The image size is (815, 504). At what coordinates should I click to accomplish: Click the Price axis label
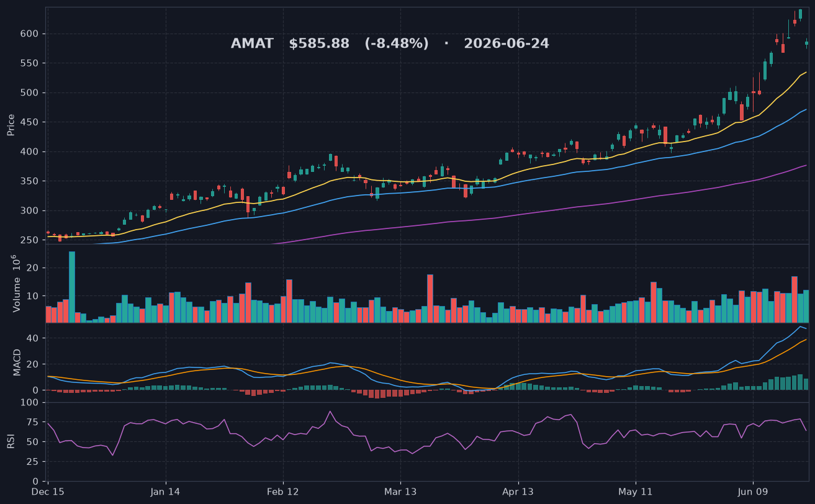[11, 125]
